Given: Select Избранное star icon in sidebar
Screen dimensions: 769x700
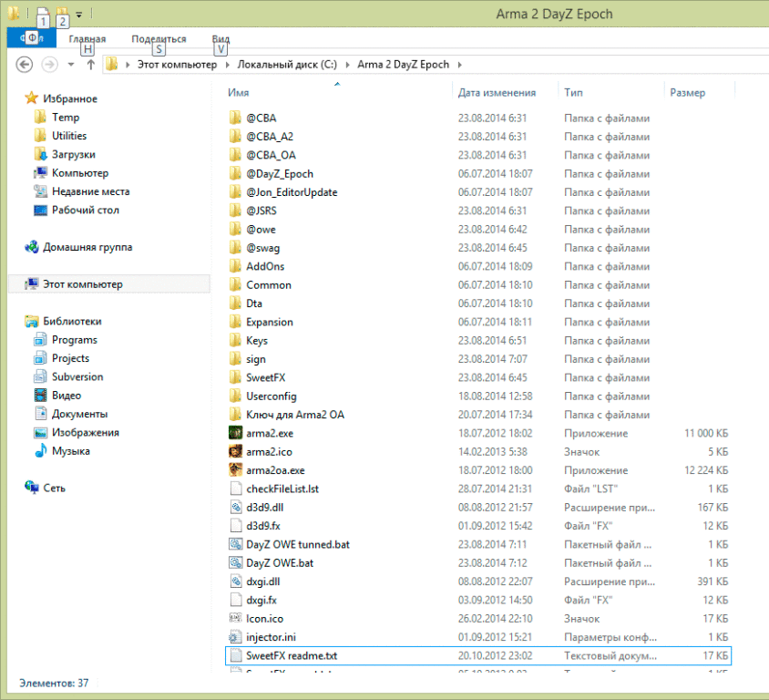Looking at the screenshot, I should coord(31,98).
